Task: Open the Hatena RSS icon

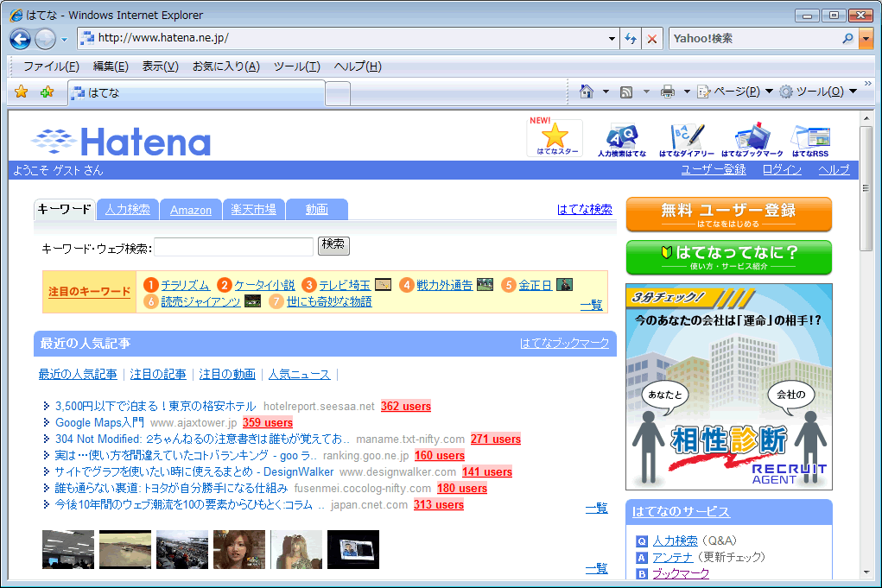Action: point(810,139)
